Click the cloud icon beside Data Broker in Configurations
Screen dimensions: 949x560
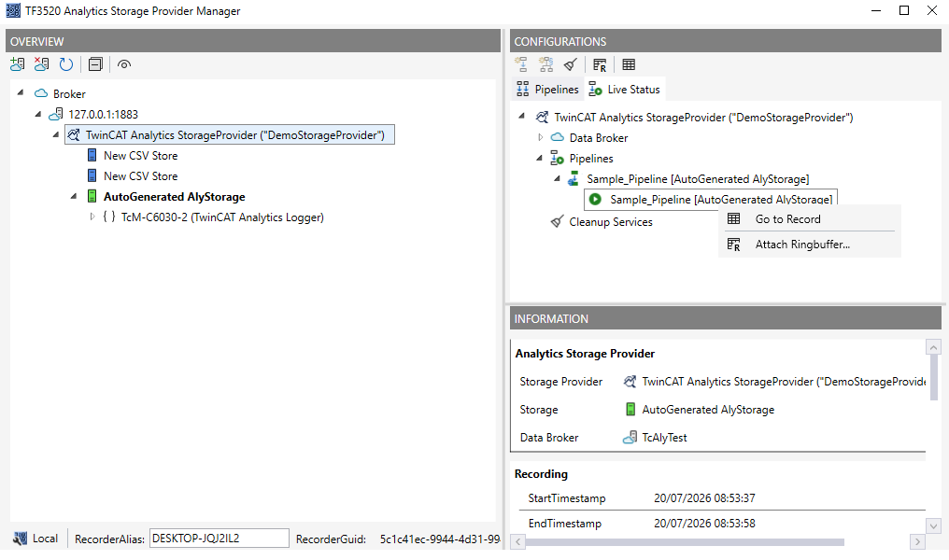tap(558, 137)
